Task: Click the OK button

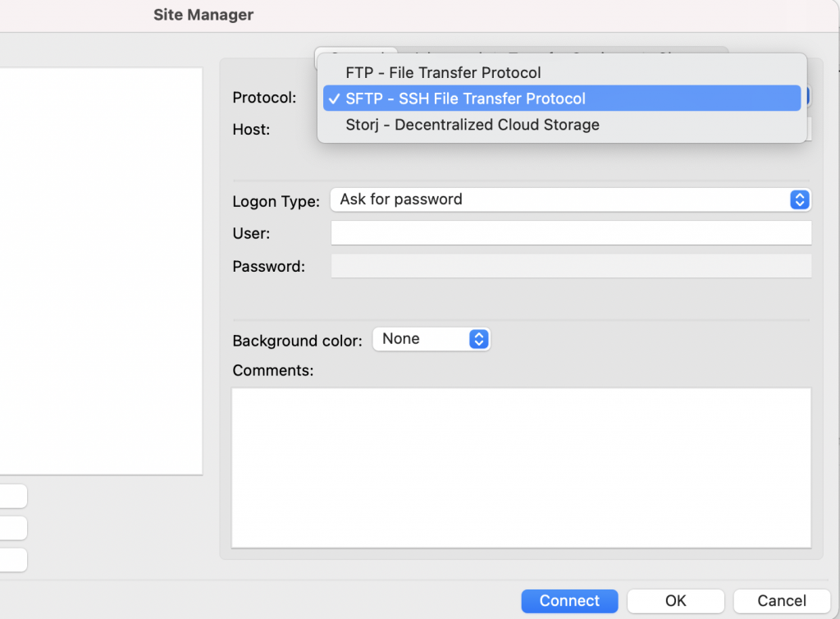Action: [675, 601]
